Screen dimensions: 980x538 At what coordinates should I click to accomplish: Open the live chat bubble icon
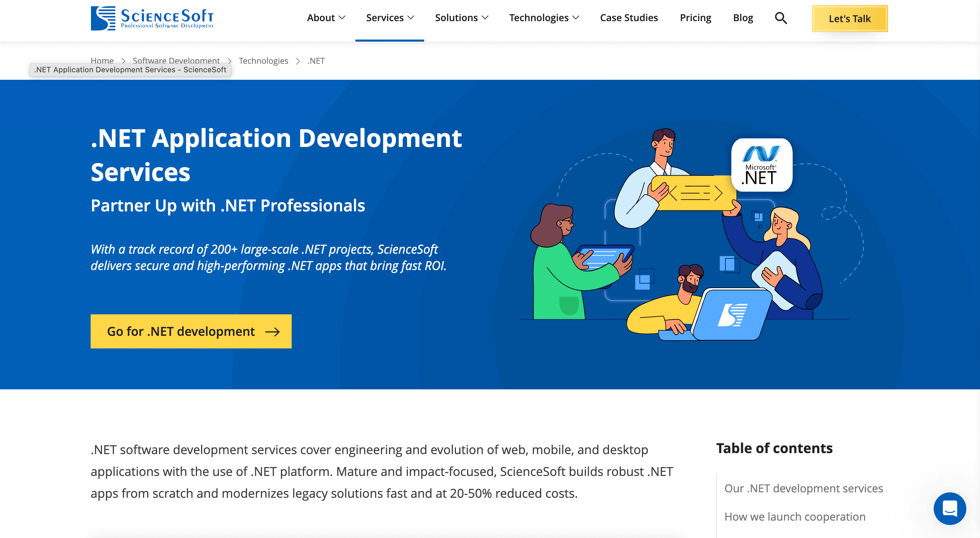click(x=950, y=508)
